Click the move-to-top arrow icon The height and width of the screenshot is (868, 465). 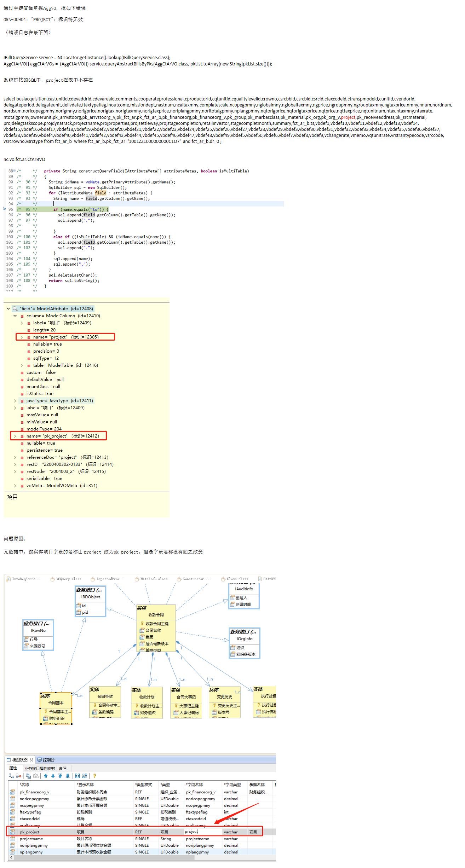point(61,776)
